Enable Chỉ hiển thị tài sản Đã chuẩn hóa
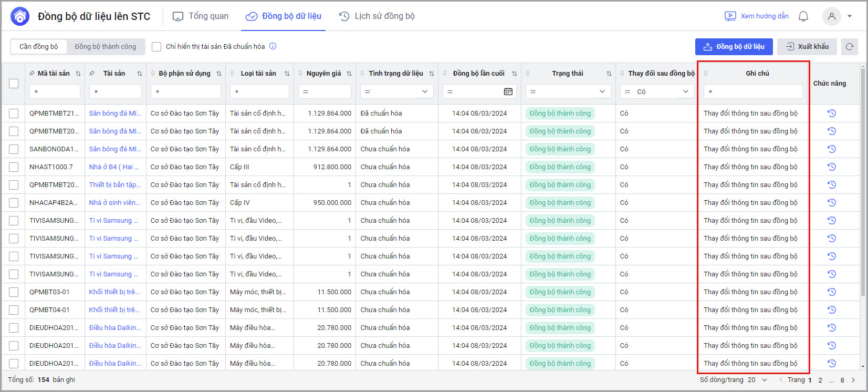Image resolution: width=868 pixels, height=392 pixels. coord(156,47)
